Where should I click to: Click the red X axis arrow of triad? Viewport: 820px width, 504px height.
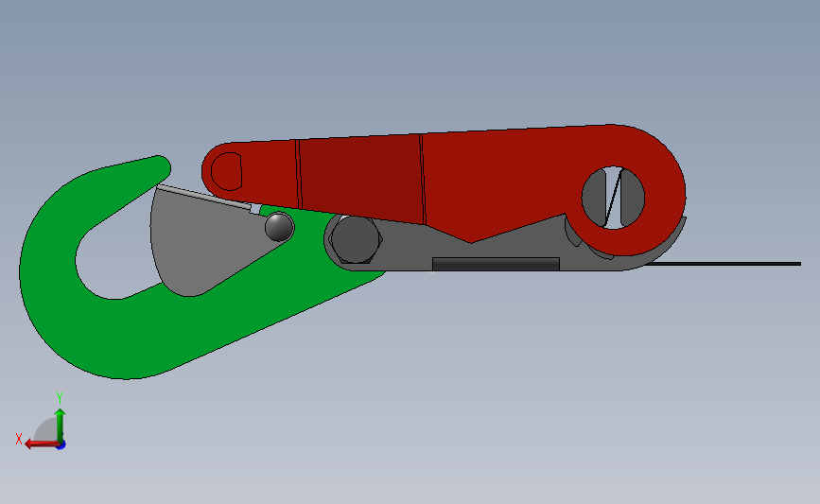[41, 443]
